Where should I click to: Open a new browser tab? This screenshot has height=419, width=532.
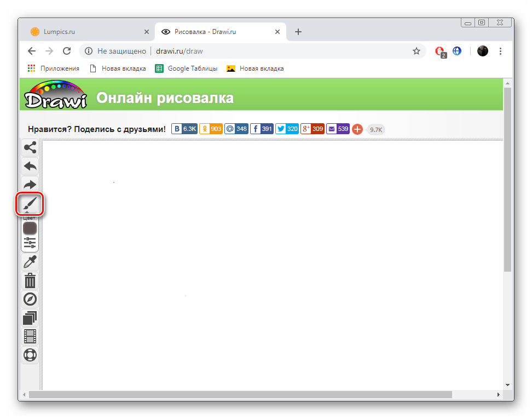298,32
